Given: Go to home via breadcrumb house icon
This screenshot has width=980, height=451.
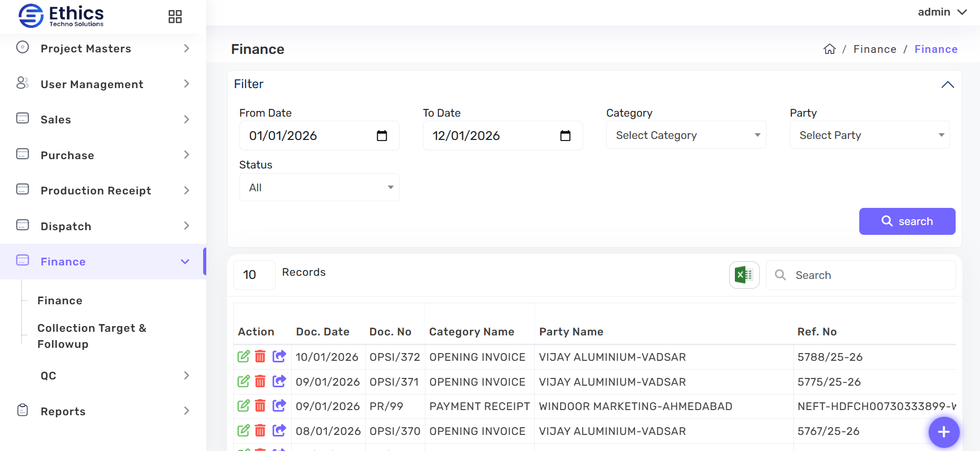Looking at the screenshot, I should tap(829, 49).
